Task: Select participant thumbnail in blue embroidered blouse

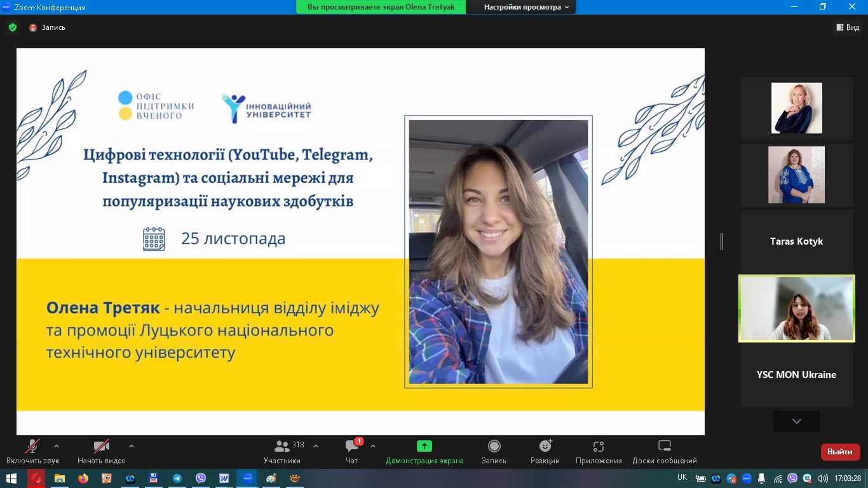Action: (x=797, y=175)
